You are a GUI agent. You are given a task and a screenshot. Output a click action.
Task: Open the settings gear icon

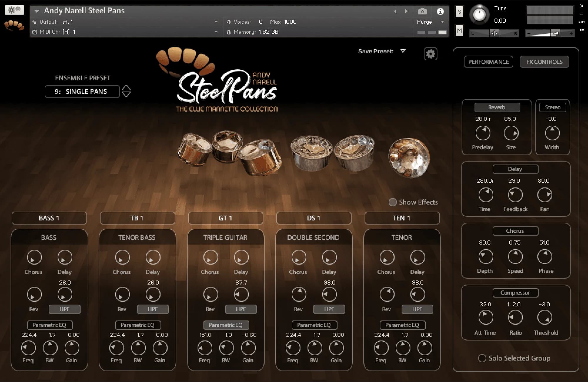(x=430, y=54)
